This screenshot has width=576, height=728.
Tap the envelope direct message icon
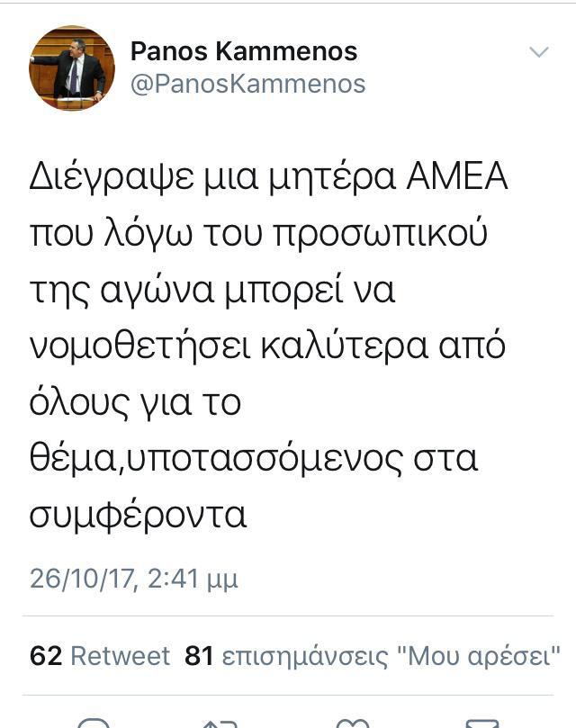pos(481,724)
